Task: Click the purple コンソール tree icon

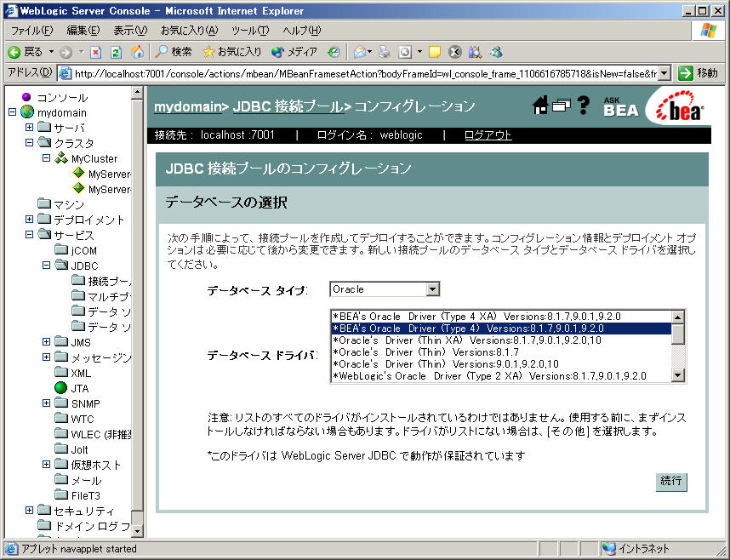Action: [26, 97]
